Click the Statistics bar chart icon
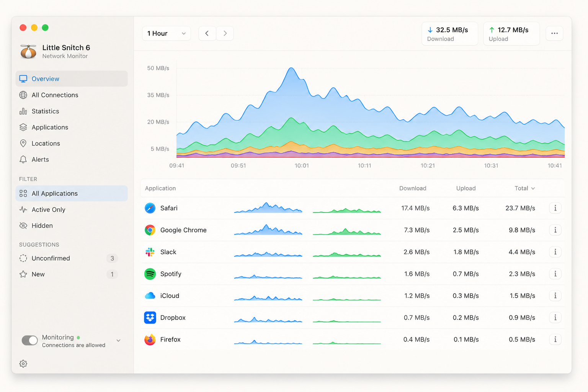The image size is (588, 392). [23, 111]
